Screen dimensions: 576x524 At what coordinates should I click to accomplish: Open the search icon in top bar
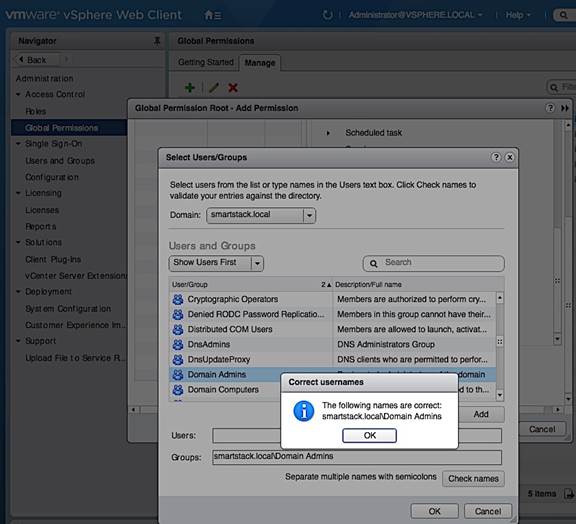click(563, 15)
